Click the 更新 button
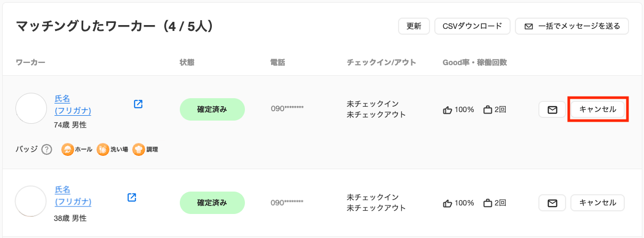Image resolution: width=644 pixels, height=238 pixels. 414,26
